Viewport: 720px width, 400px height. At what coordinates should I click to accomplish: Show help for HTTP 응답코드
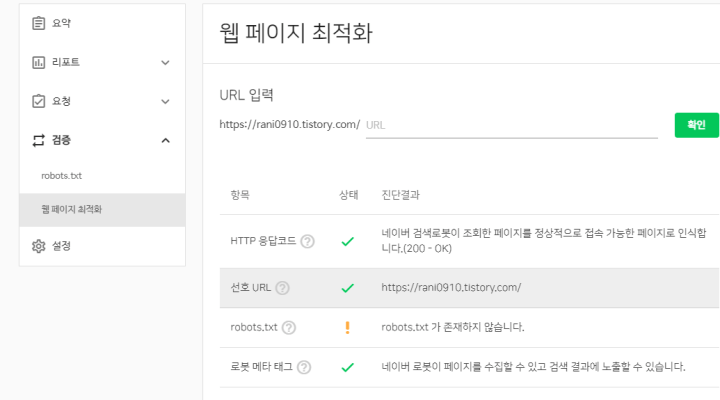pyautogui.click(x=307, y=241)
